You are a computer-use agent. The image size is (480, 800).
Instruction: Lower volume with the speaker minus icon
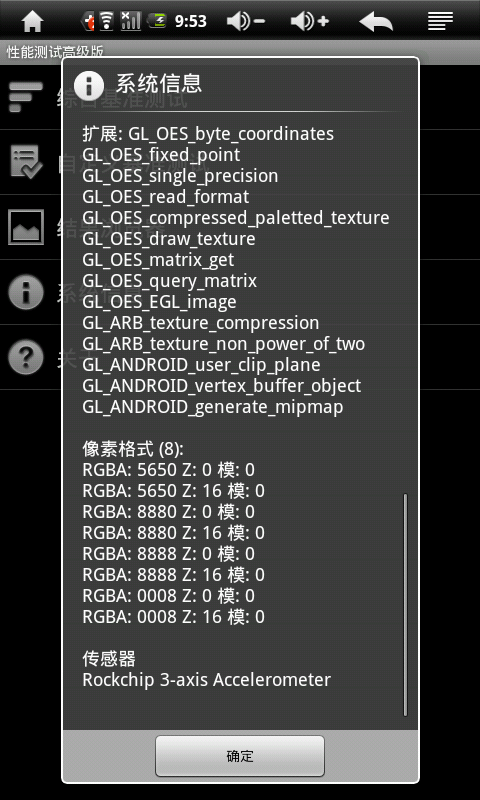[x=246, y=21]
